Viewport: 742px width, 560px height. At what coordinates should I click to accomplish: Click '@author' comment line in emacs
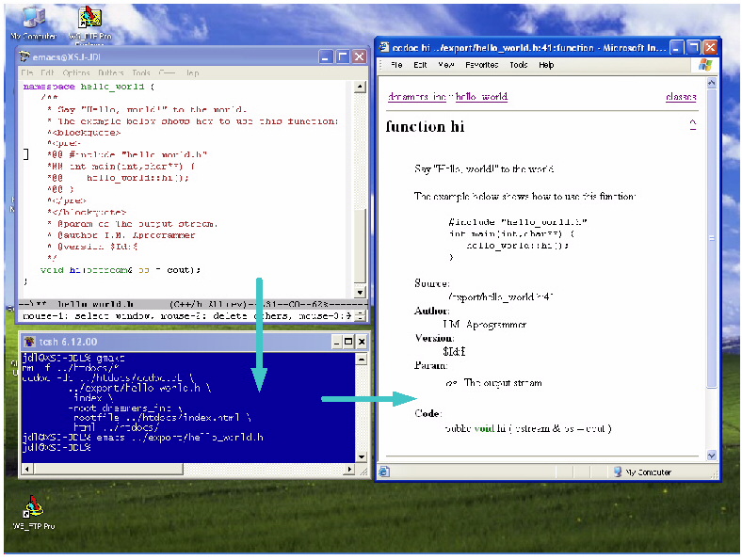tap(121, 235)
